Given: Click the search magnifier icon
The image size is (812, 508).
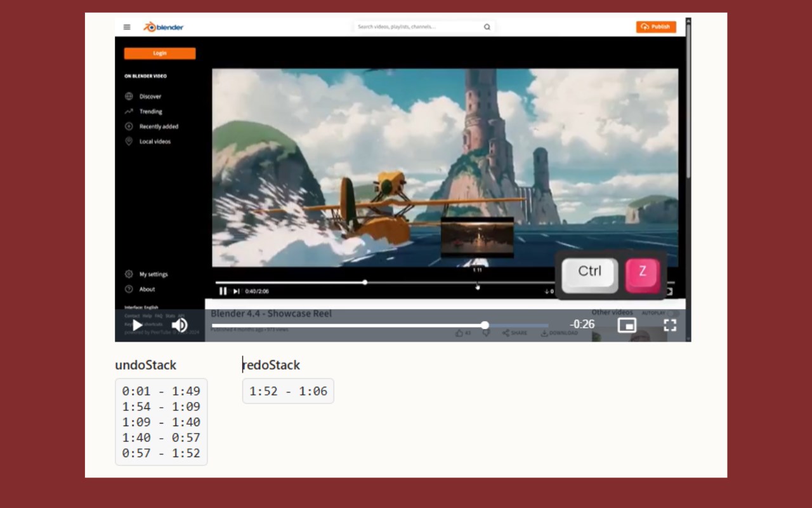Looking at the screenshot, I should [487, 27].
